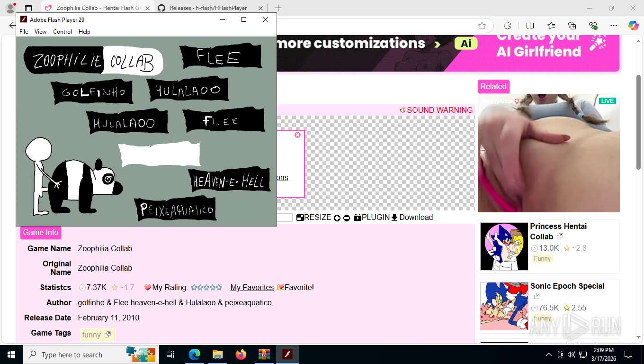Open the Edge split screen icon
The width and height of the screenshot is (644, 364).
(530, 26)
